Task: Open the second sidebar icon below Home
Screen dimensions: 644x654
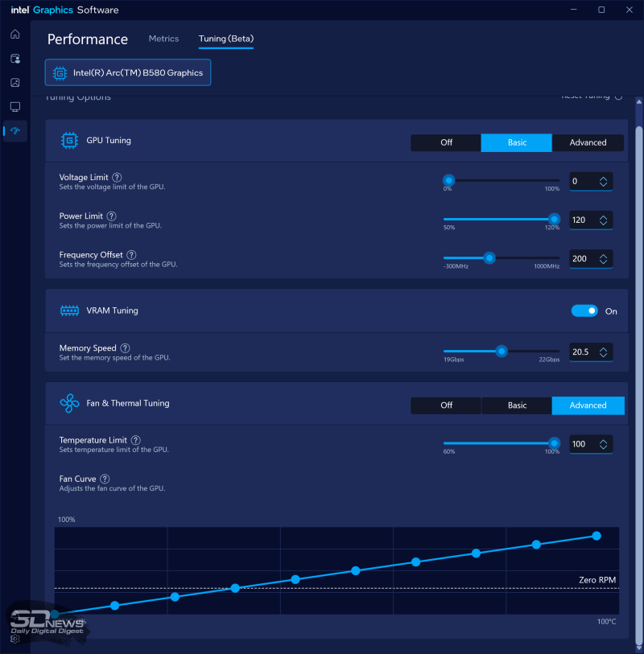Action: (15, 59)
